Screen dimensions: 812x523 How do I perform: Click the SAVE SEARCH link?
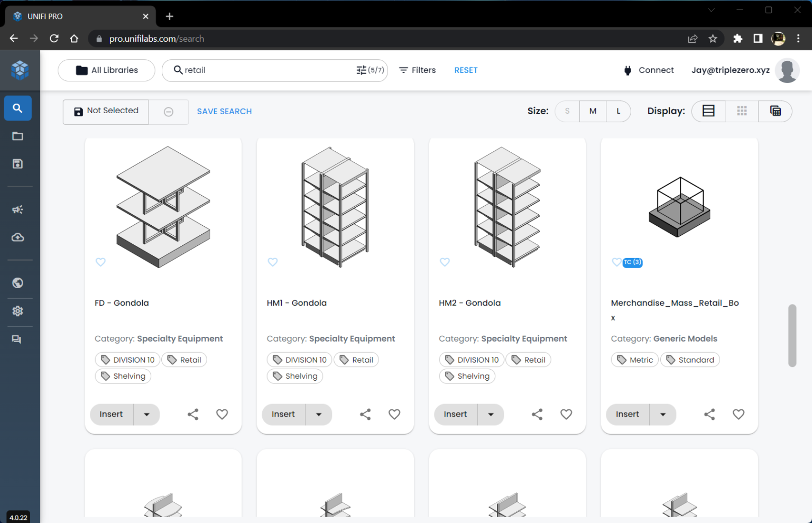pyautogui.click(x=224, y=112)
